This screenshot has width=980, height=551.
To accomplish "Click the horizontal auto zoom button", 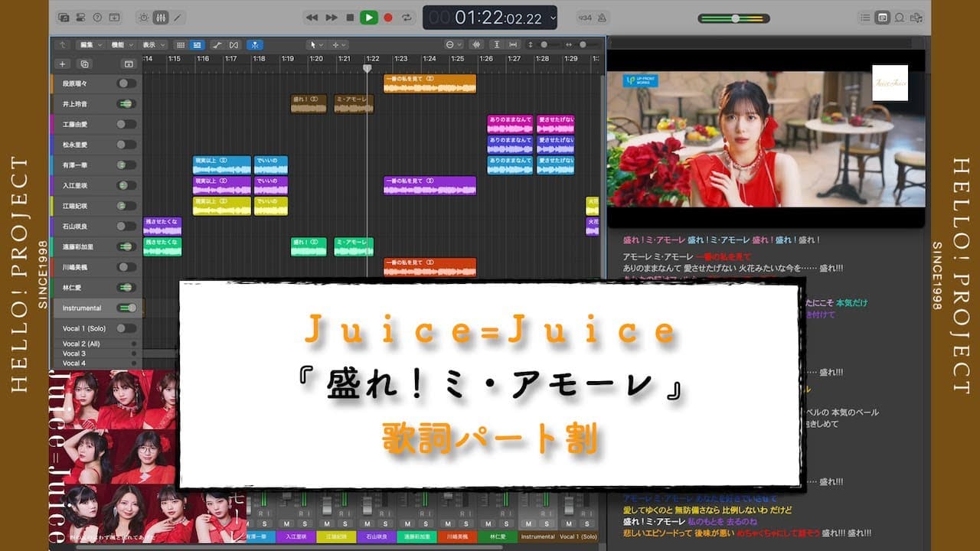I will point(513,45).
